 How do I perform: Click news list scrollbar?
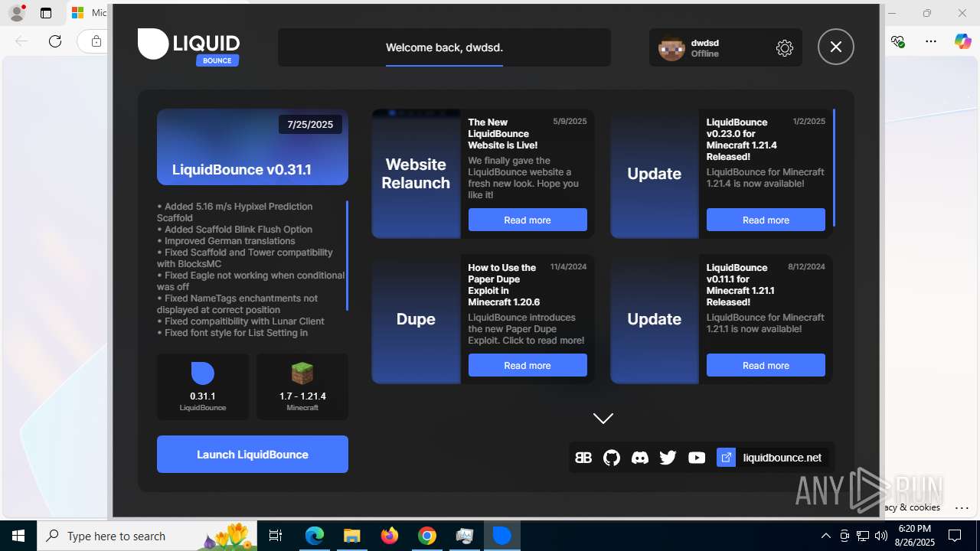834,168
